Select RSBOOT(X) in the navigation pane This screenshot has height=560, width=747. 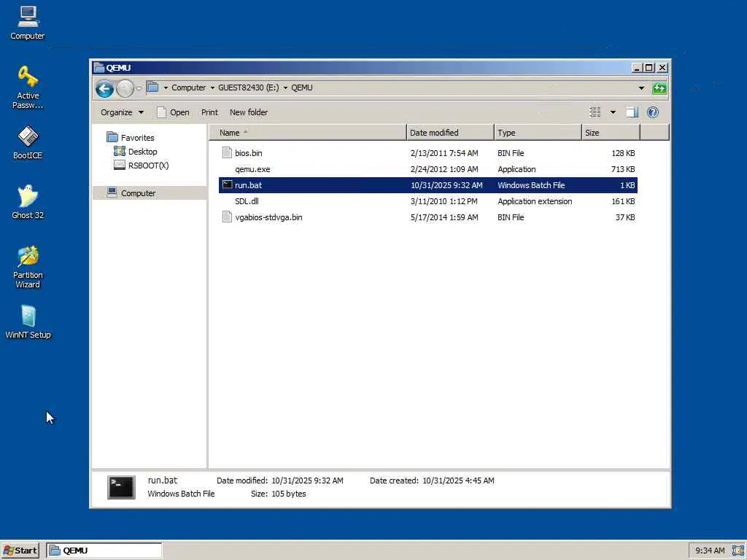click(141, 166)
